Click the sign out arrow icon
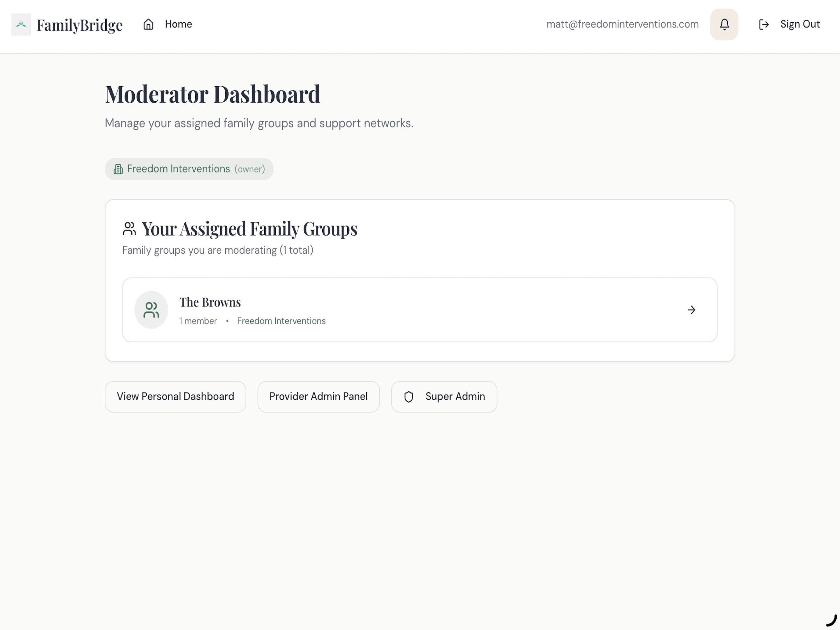 point(764,24)
